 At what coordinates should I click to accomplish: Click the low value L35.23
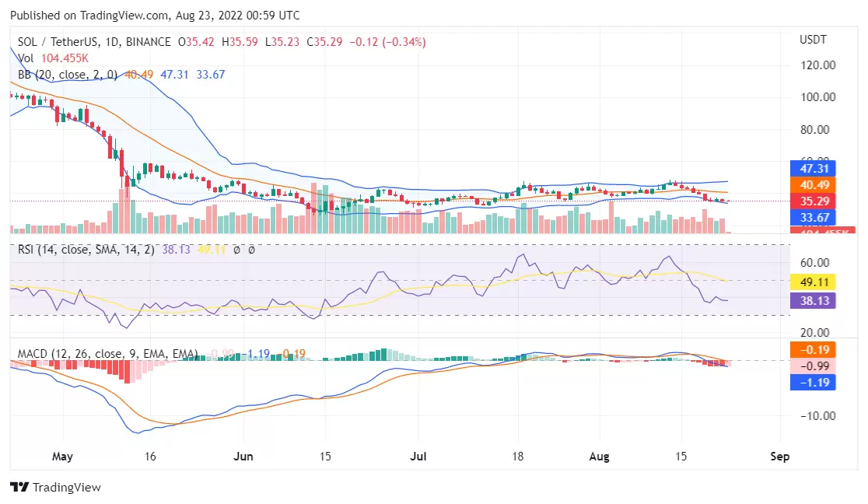coord(282,42)
